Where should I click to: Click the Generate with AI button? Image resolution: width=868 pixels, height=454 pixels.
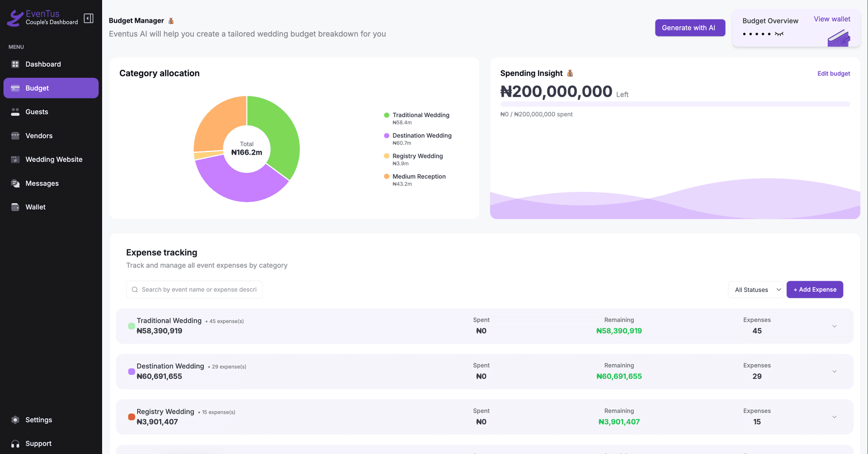(x=690, y=28)
